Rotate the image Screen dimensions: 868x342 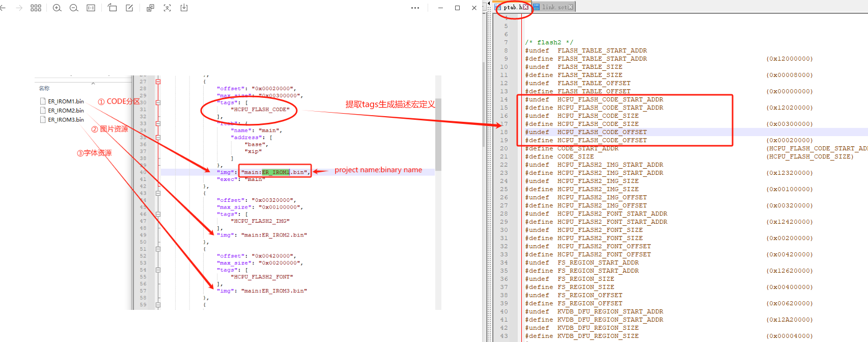pyautogui.click(x=113, y=8)
